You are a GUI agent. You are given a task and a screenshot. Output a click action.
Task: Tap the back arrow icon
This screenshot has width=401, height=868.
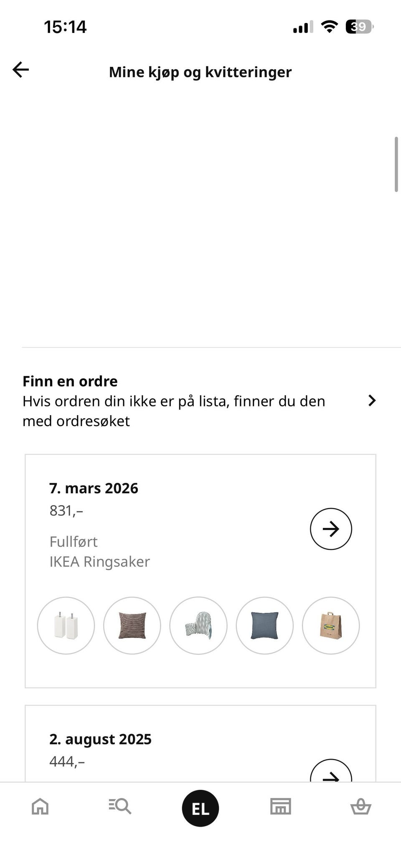point(20,70)
